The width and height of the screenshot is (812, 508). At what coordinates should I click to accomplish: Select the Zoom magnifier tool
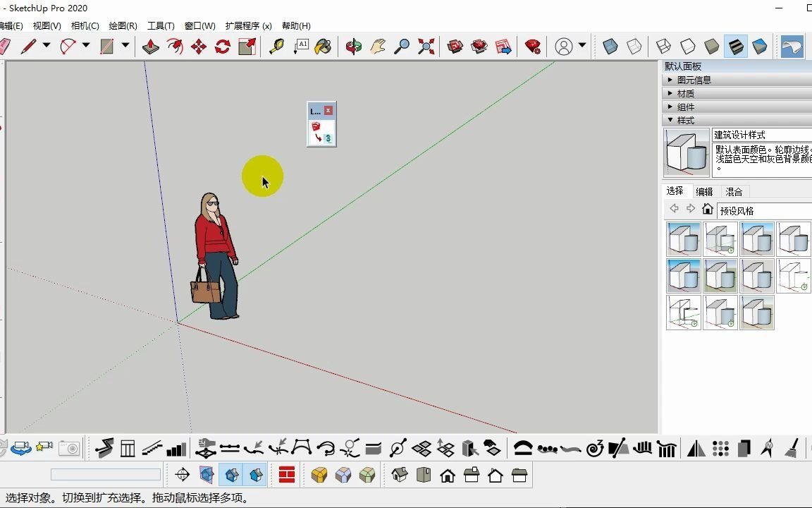[x=402, y=47]
